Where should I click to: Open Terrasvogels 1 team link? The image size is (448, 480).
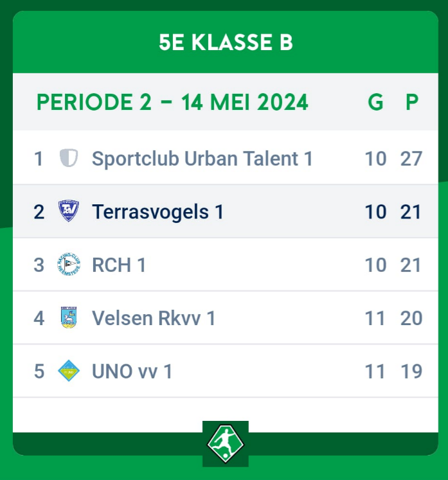157,211
